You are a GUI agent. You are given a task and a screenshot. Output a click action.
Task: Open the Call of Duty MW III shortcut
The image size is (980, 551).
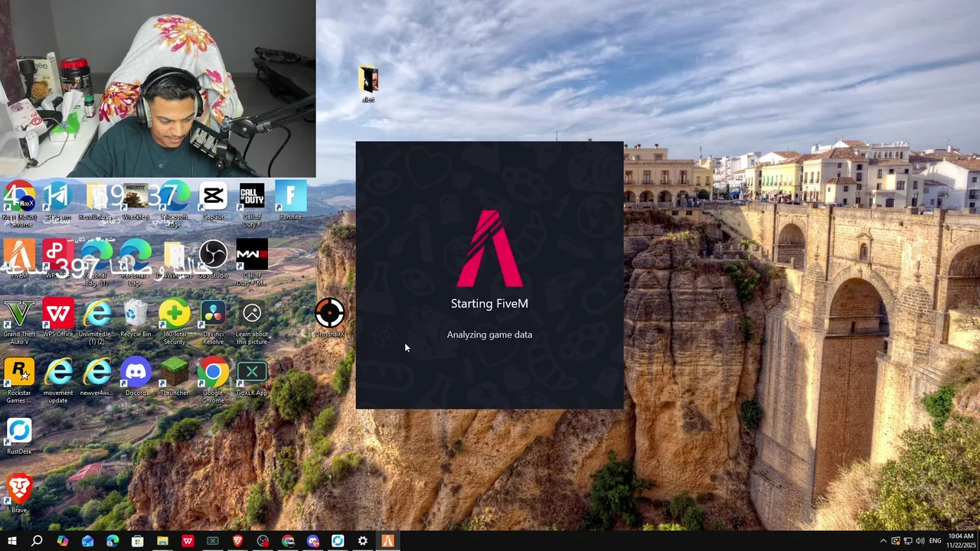click(252, 262)
